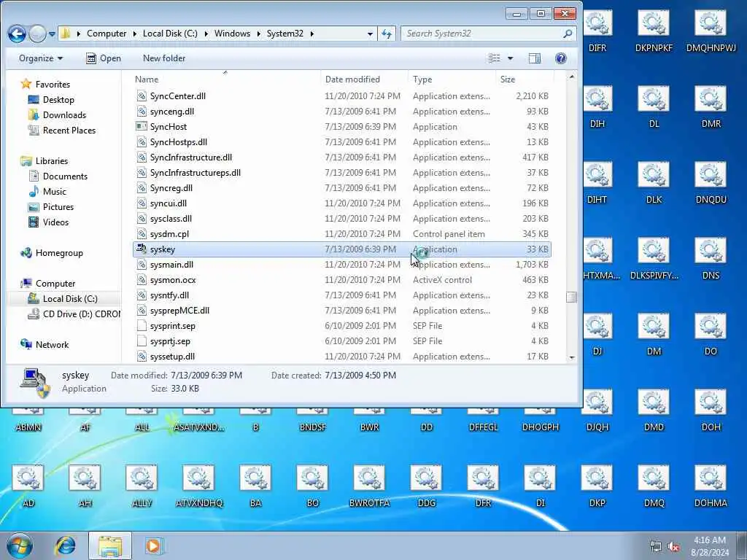This screenshot has height=560, width=747.
Task: Select the BWROTFA desktop icon
Action: (x=369, y=487)
